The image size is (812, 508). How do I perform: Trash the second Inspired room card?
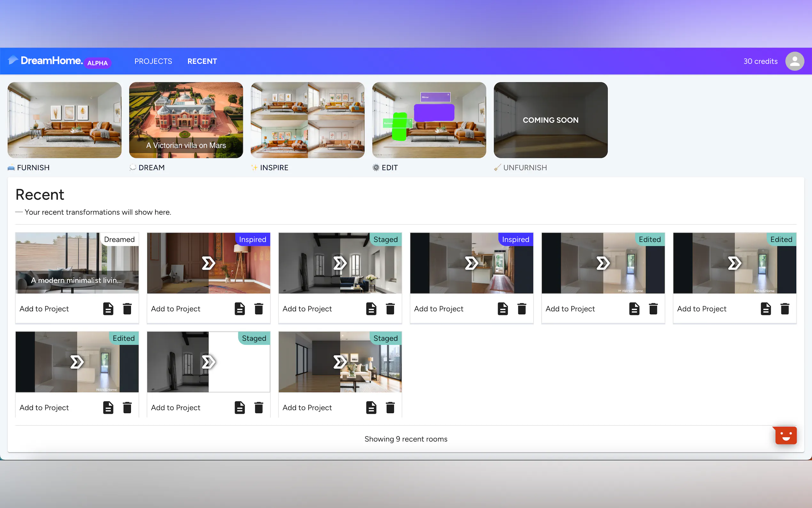click(522, 308)
